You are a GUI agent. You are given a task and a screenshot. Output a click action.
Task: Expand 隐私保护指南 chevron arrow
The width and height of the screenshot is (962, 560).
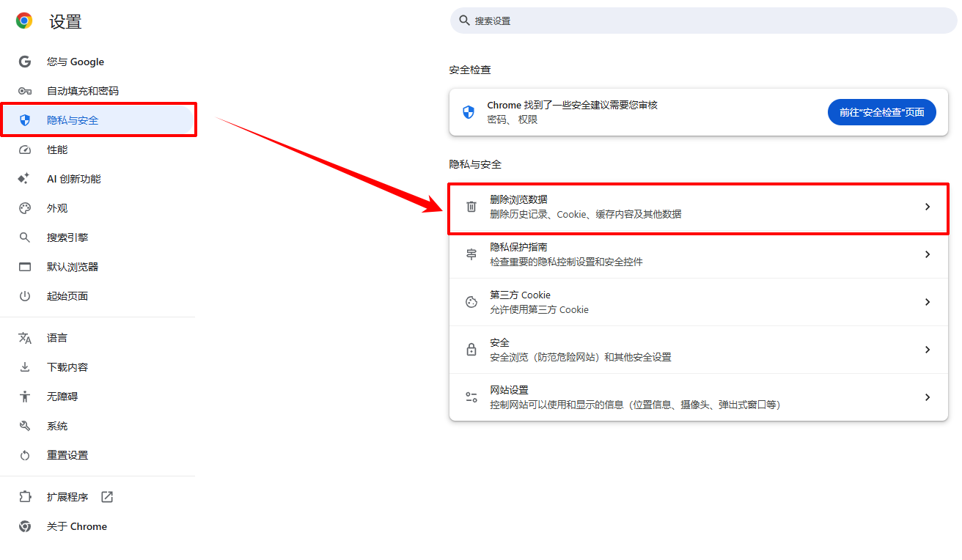(x=928, y=254)
